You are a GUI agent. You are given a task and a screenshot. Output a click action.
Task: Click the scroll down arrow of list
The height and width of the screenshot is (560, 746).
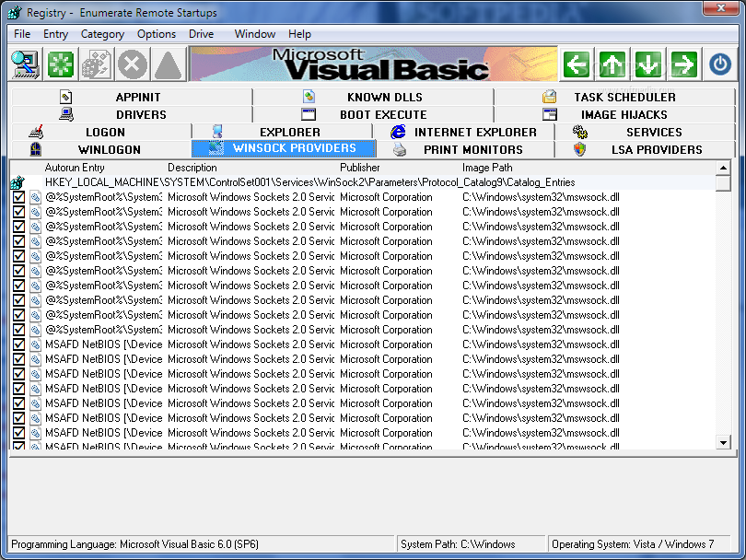pos(723,442)
